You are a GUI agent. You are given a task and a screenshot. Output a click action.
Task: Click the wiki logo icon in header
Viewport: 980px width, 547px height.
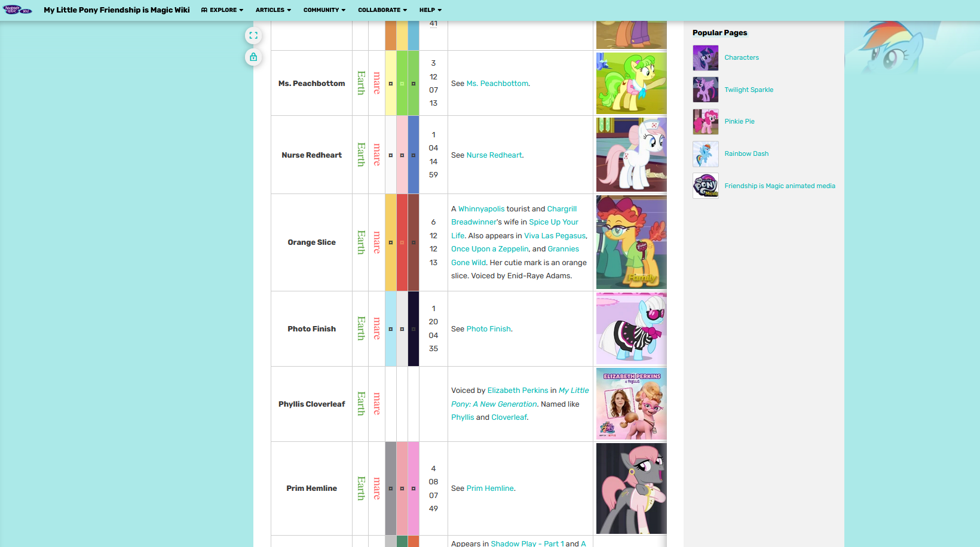point(17,10)
